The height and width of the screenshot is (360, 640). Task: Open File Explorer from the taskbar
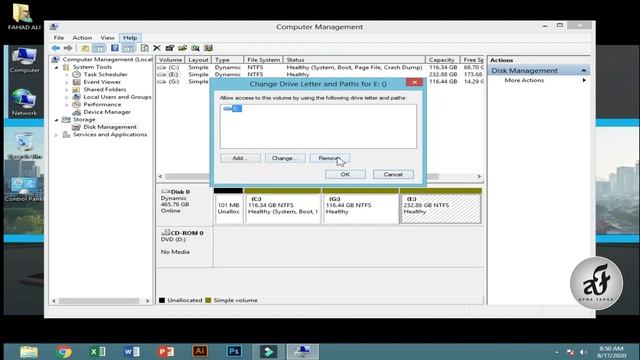tap(29, 351)
